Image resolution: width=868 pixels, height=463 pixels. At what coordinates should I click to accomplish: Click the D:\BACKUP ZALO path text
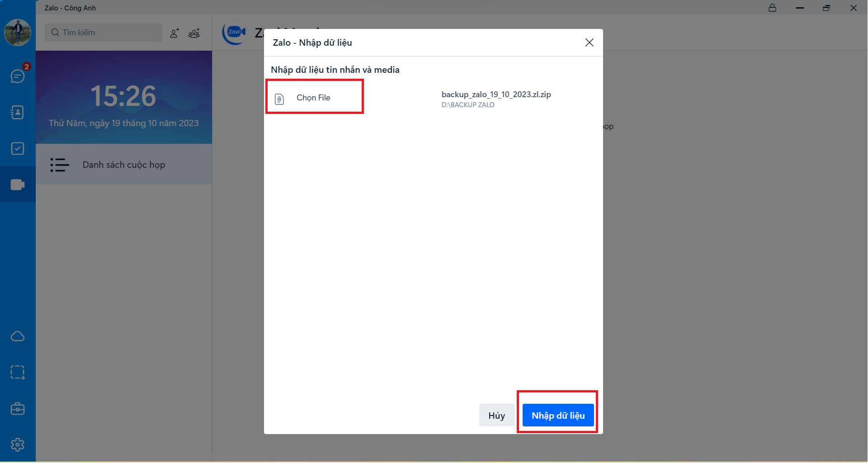(468, 105)
